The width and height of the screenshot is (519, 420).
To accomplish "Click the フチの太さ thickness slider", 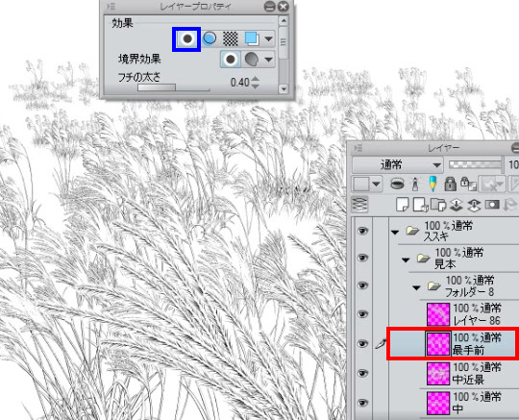I will tap(173, 87).
